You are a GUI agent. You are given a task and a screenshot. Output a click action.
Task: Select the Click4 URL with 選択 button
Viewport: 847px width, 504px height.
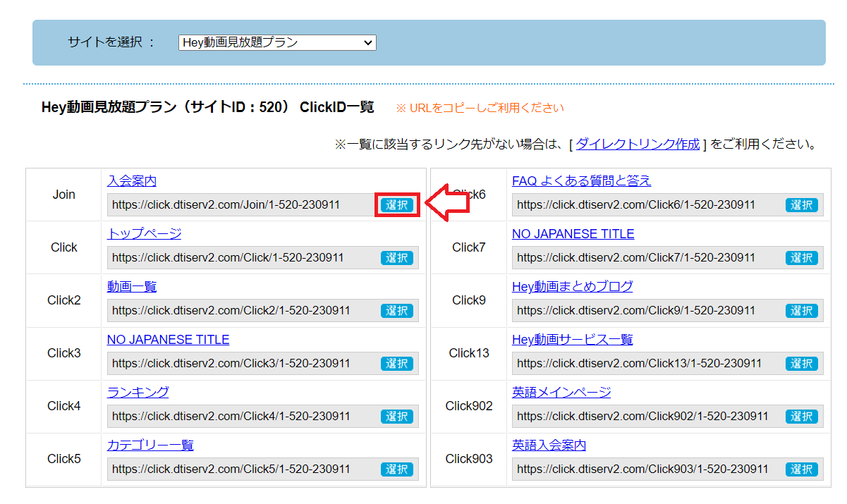pos(397,417)
